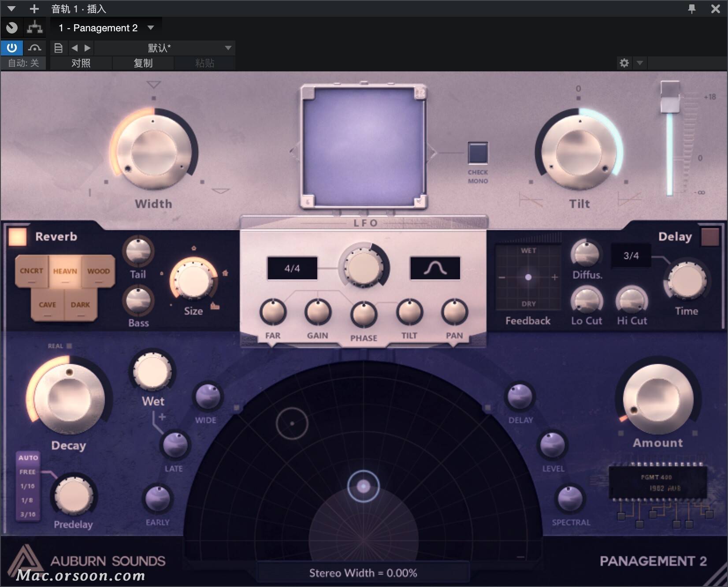Click the delay Time knob
The image size is (728, 587).
[687, 282]
